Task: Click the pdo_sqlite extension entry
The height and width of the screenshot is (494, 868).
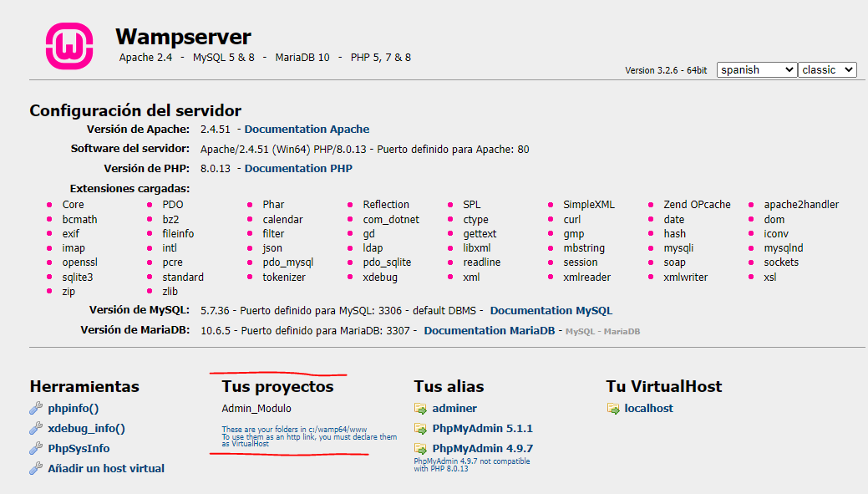Action: pyautogui.click(x=387, y=262)
